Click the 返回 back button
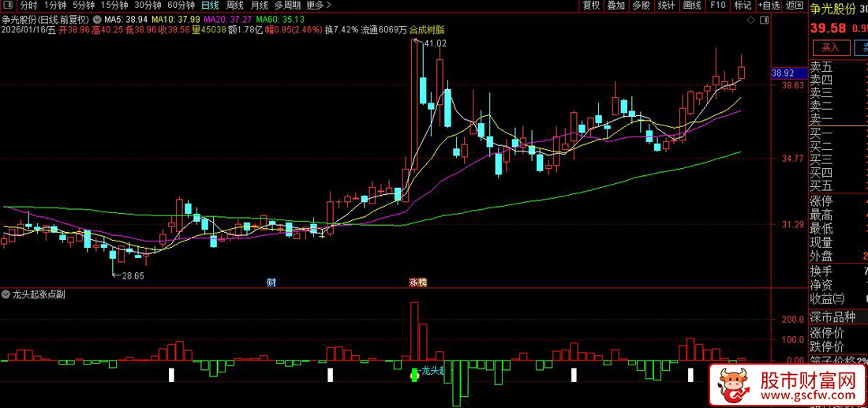This screenshot has width=868, height=408. pyautogui.click(x=795, y=6)
